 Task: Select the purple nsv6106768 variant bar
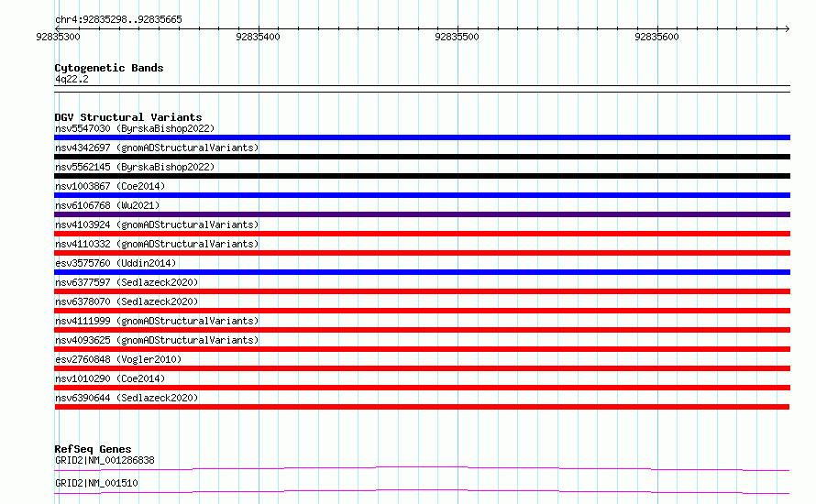click(422, 214)
